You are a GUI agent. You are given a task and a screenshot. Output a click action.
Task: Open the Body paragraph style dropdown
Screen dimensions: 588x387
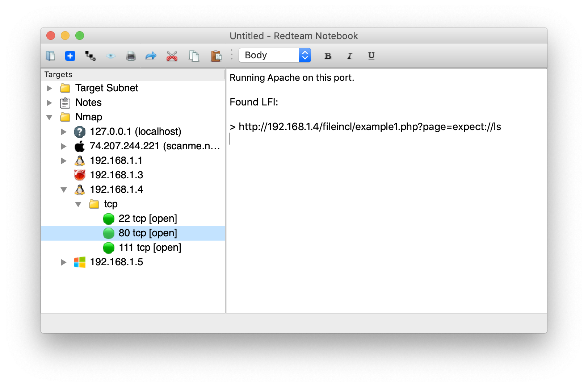click(275, 55)
